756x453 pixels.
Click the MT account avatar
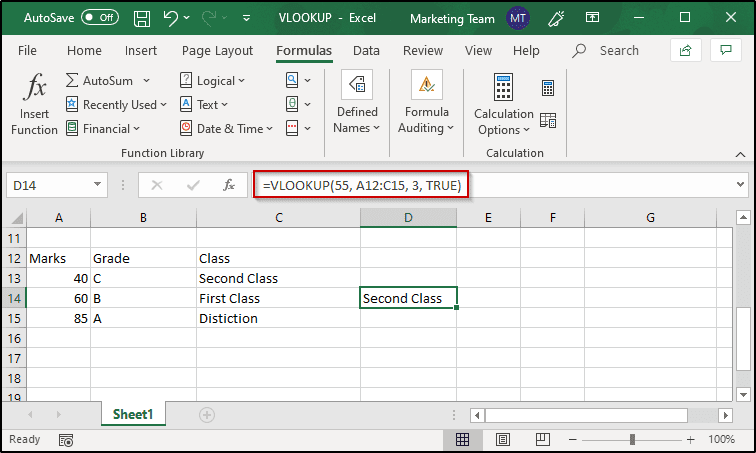tap(518, 18)
